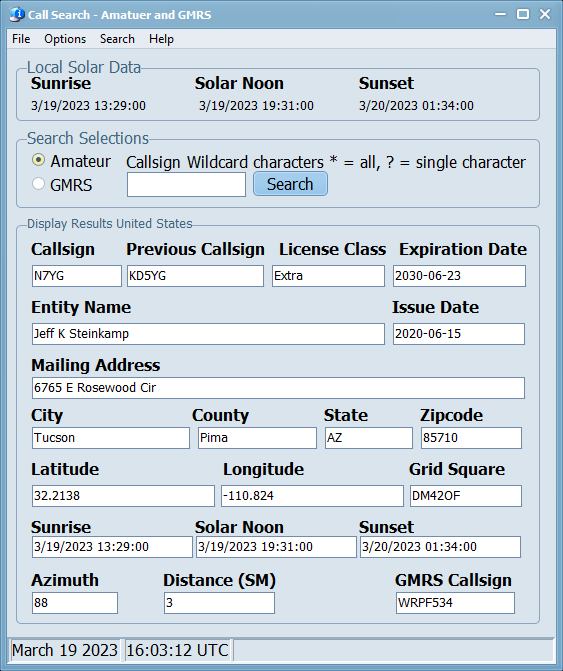This screenshot has width=563, height=671.
Task: Click the Mailing Address field 6765 E Rosewood Cir
Action: click(279, 388)
